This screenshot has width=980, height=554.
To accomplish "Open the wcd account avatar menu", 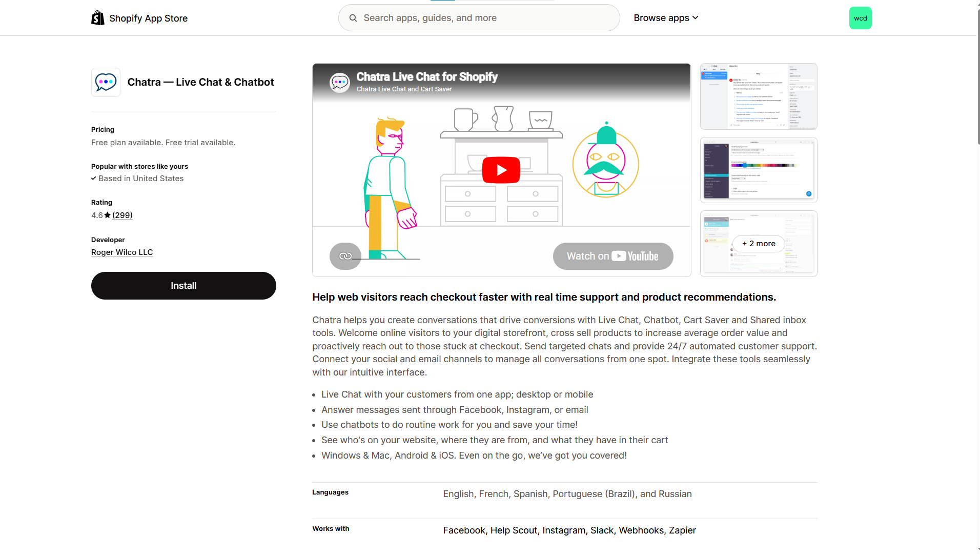I will click(860, 18).
